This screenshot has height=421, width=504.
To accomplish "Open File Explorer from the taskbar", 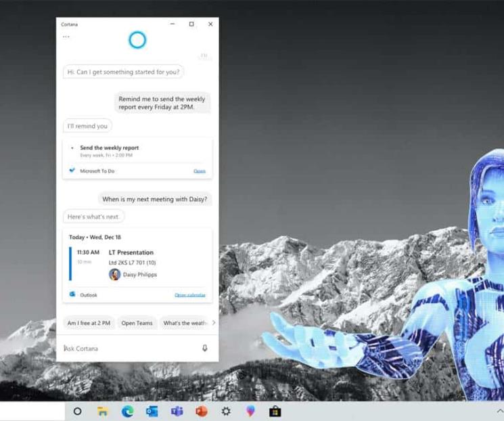I will click(103, 411).
